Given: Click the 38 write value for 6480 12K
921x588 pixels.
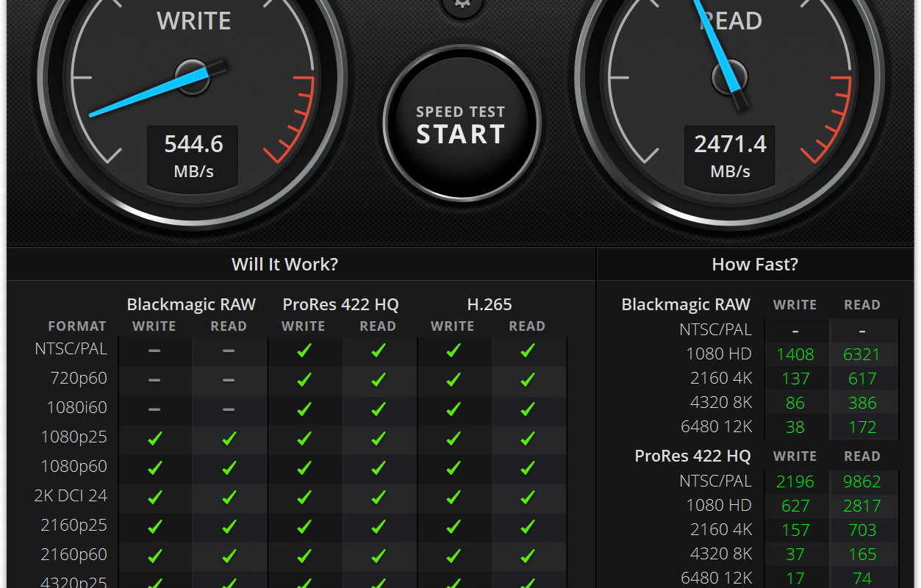Looking at the screenshot, I should click(x=795, y=427).
